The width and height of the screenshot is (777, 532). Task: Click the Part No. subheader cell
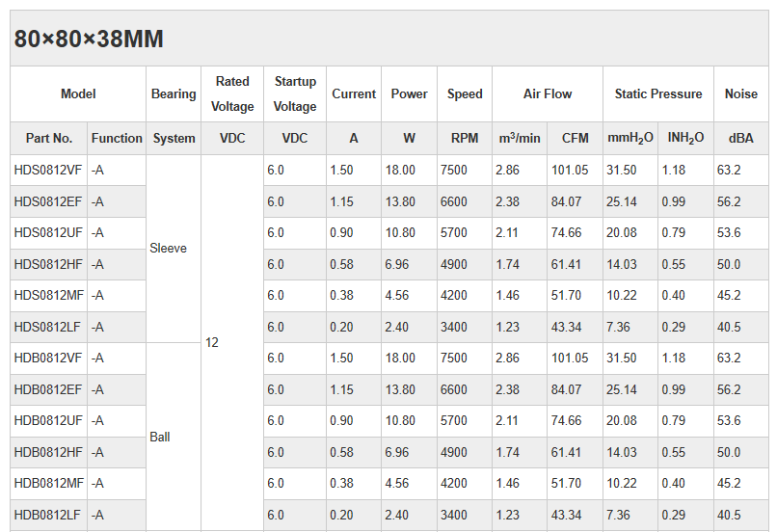(x=49, y=139)
